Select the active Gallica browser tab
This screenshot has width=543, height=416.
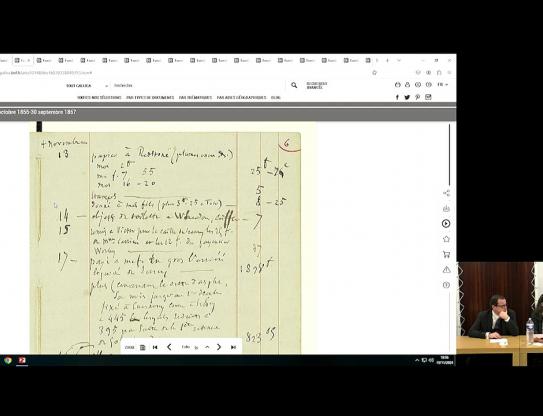click(22, 60)
